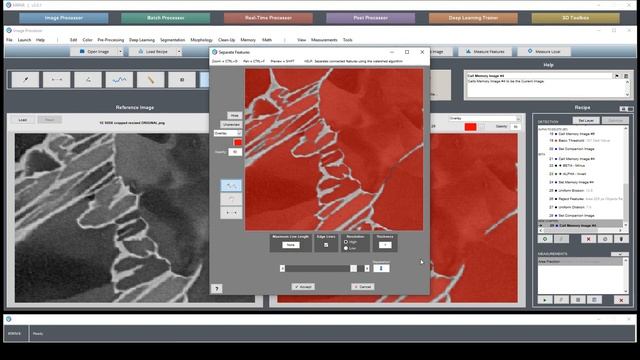Open the Overlay dropdown in Separate Features dialog
The height and width of the screenshot is (360, 640).
pos(228,133)
